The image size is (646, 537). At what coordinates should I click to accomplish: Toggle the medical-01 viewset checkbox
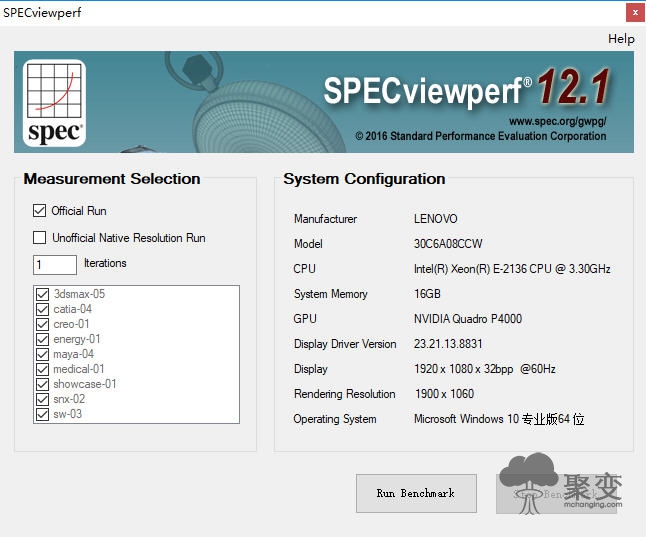point(42,369)
